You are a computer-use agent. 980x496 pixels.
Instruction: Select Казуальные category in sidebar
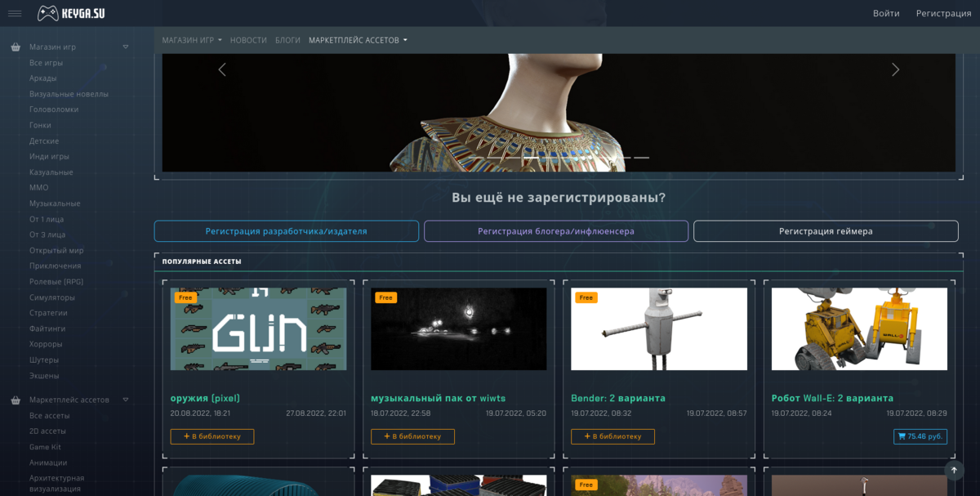[x=51, y=172]
